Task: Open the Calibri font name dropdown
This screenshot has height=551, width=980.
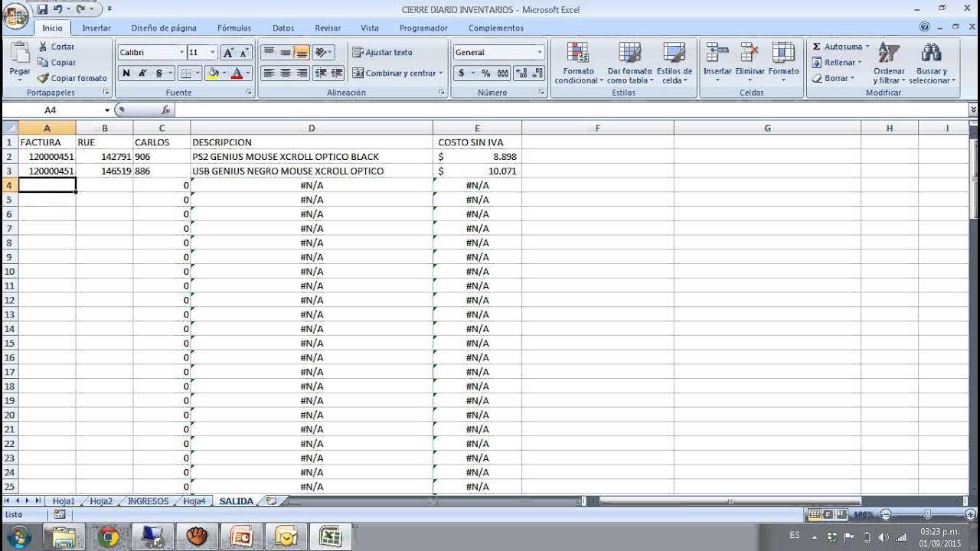Action: click(181, 53)
